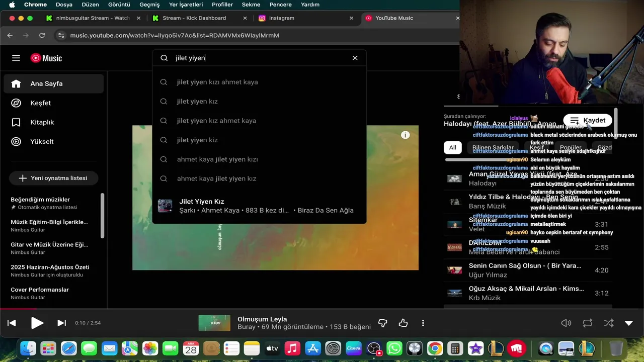The height and width of the screenshot is (362, 644).
Task: Dislike the current song
Action: (383, 323)
